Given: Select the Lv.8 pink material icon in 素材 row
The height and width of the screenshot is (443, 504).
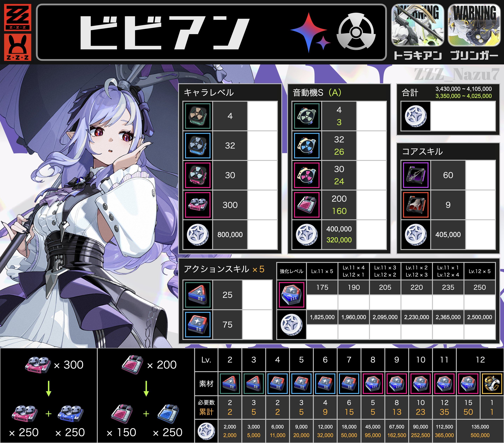Looking at the screenshot, I should 373,384.
